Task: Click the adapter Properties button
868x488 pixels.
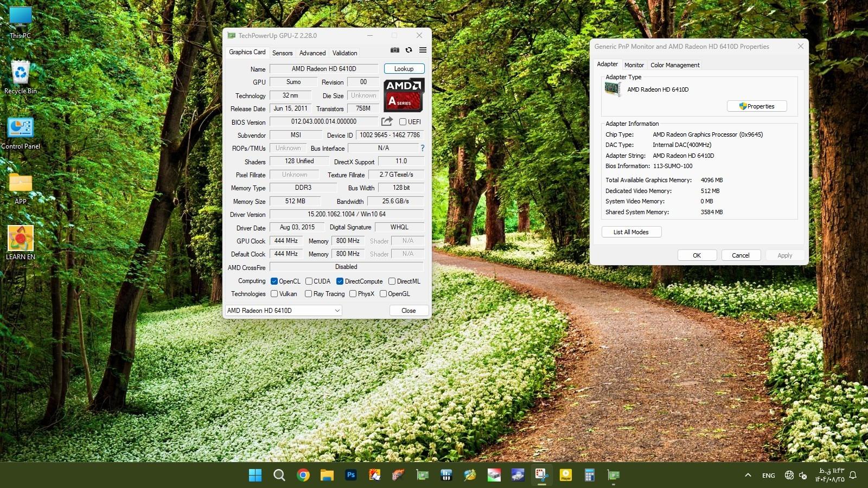Action: (756, 106)
